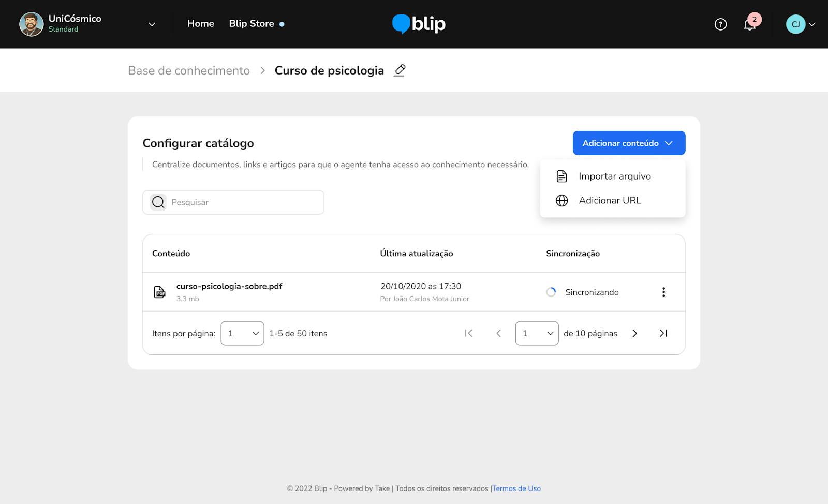
Task: Open the three-dot menu for curso-psicologia-sobre.pdf
Action: (663, 292)
